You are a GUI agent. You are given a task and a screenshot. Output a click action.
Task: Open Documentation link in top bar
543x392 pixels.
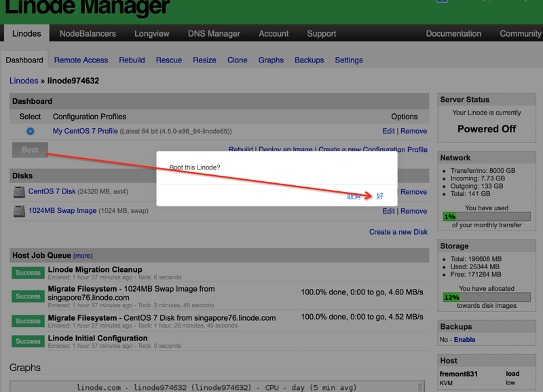[x=453, y=33]
